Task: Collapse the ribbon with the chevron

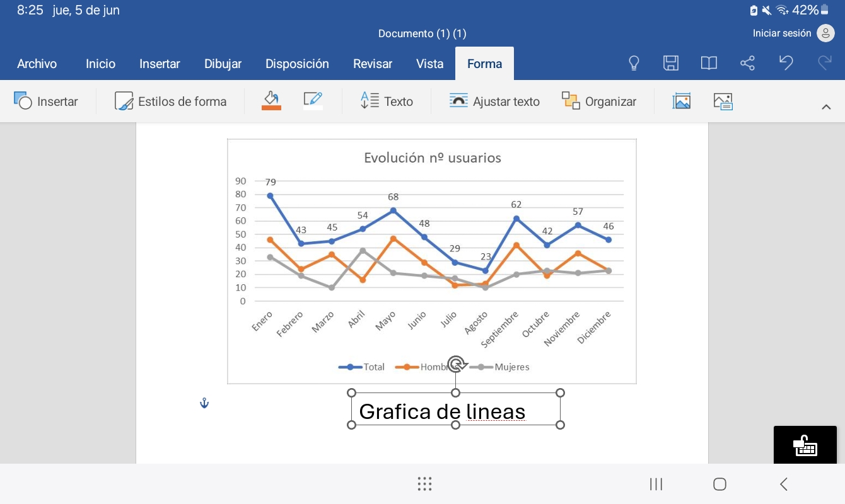Action: (x=826, y=107)
